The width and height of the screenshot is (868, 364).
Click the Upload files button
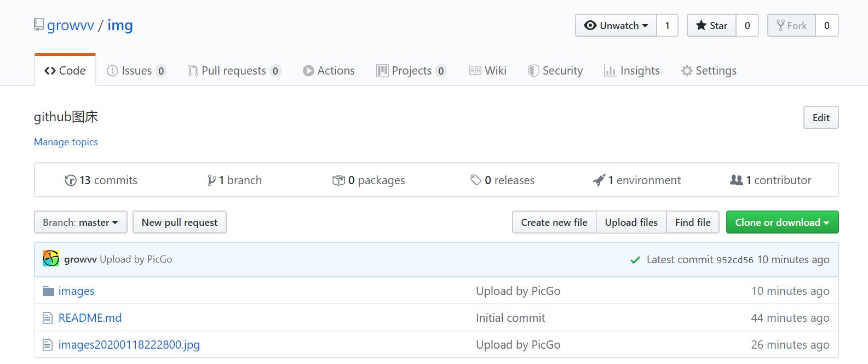[x=631, y=222]
